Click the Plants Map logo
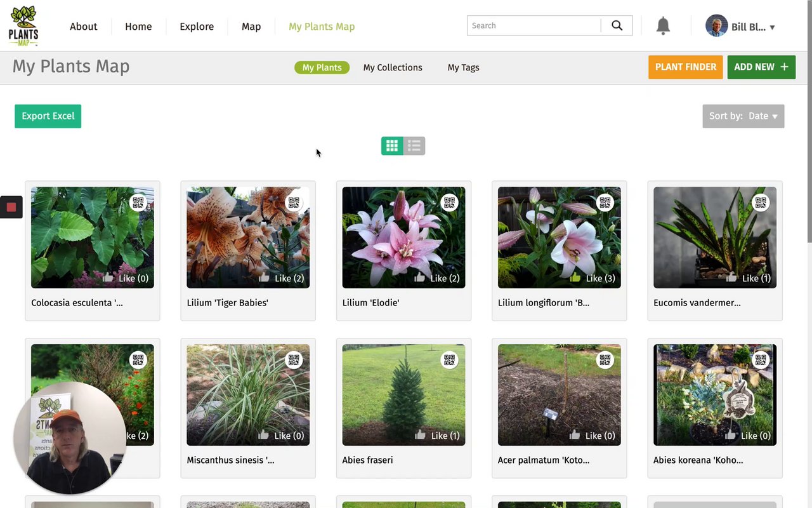The image size is (812, 508). (x=23, y=25)
